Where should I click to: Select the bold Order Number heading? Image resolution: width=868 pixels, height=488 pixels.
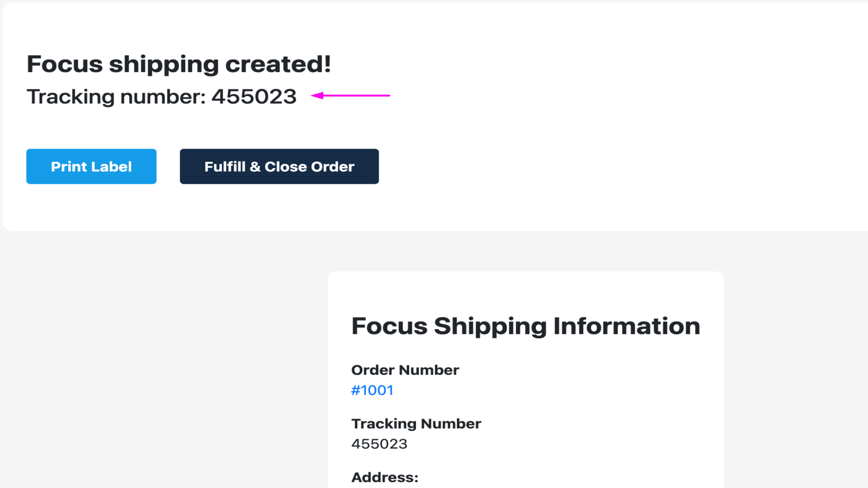(x=405, y=370)
